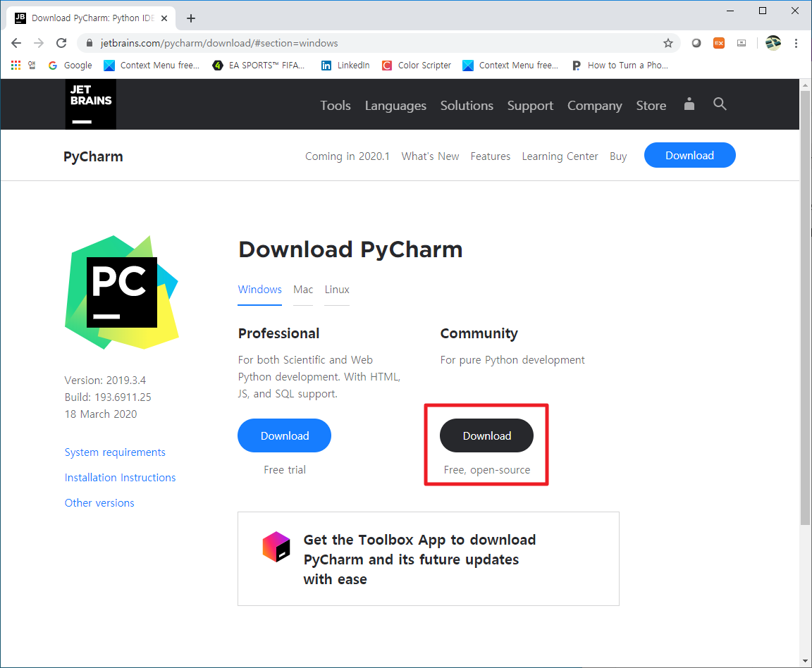Click the scrollbar up arrow
812x668 pixels.
point(805,85)
